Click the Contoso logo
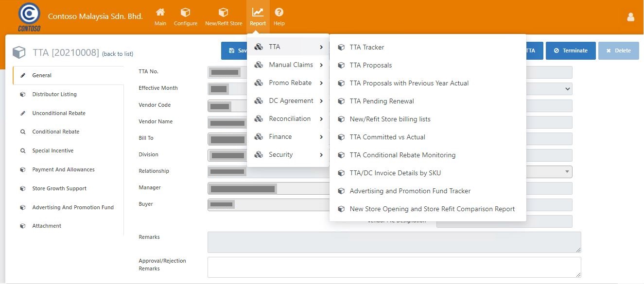The height and width of the screenshot is (284, 644). (29, 17)
